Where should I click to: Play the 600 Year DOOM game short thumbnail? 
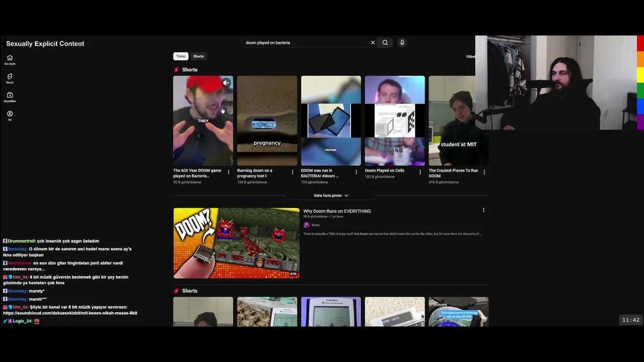point(203,121)
